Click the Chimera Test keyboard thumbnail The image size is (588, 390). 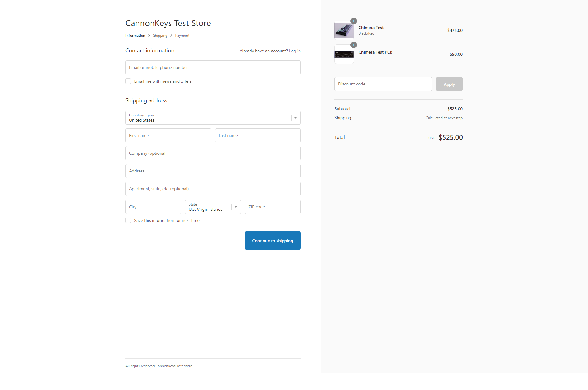click(x=344, y=30)
